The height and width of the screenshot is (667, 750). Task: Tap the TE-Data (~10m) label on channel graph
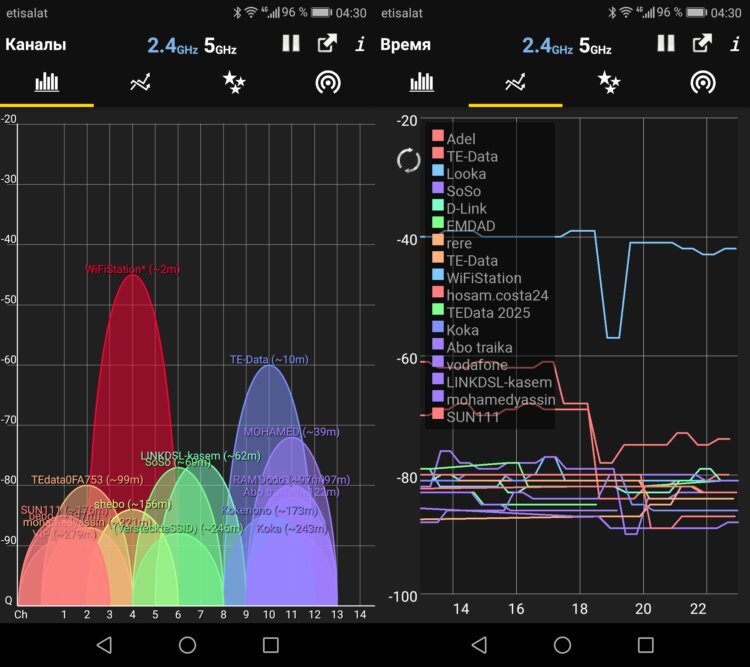coord(269,359)
